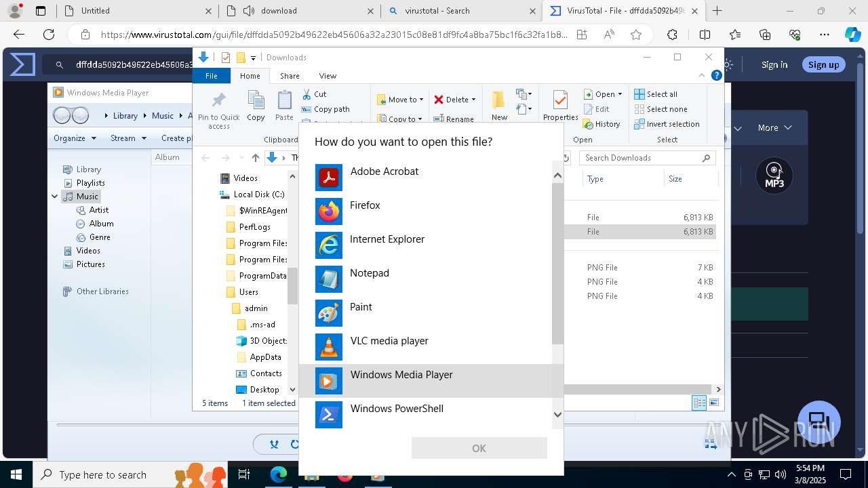Open the Windows Start menu

click(x=16, y=474)
